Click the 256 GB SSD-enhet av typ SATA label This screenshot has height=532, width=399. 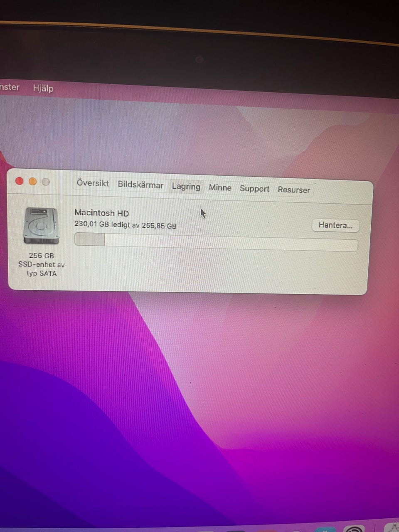pyautogui.click(x=41, y=264)
